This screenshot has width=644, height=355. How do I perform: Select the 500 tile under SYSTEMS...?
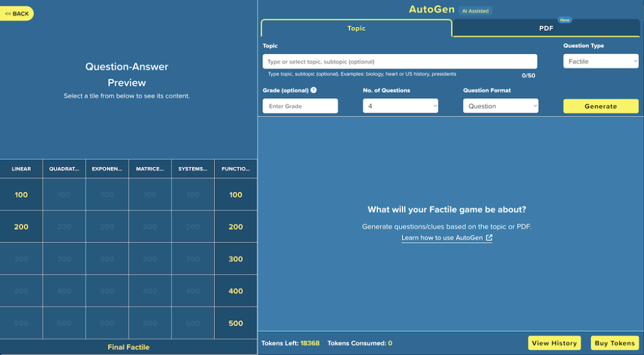tap(193, 323)
